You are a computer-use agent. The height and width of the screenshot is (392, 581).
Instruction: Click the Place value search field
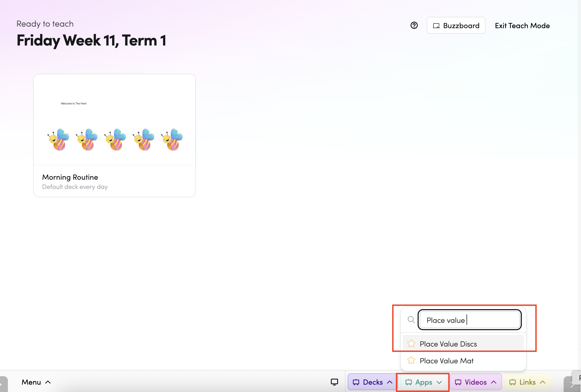pos(469,320)
